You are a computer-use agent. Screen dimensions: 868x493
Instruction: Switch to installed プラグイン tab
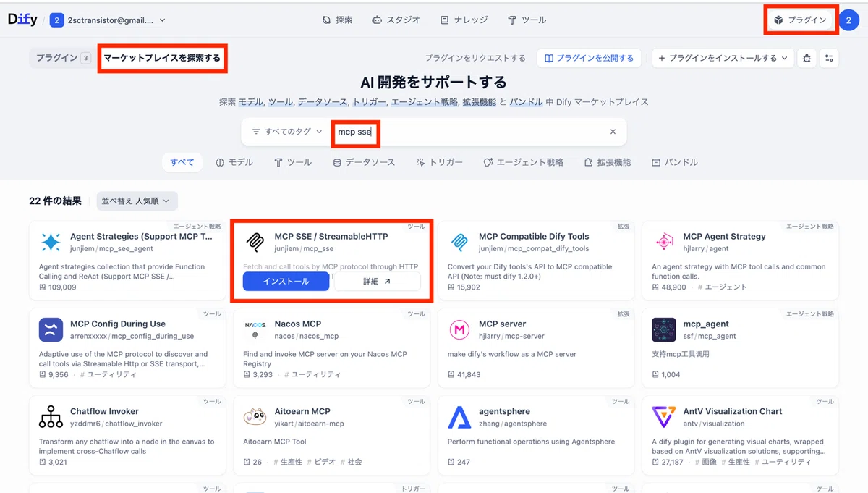[63, 58]
